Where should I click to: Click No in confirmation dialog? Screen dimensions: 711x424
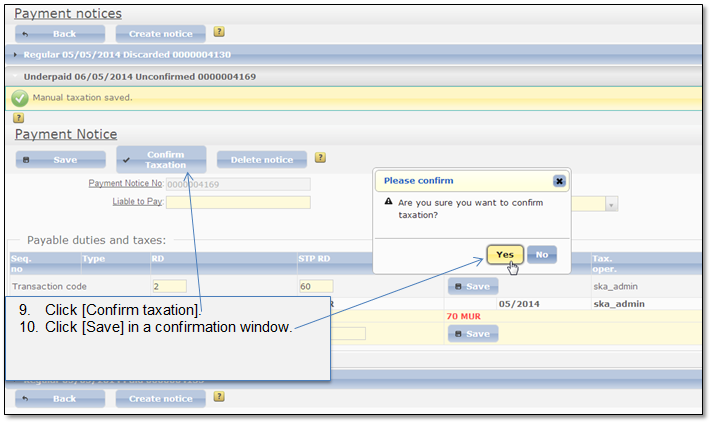click(542, 254)
